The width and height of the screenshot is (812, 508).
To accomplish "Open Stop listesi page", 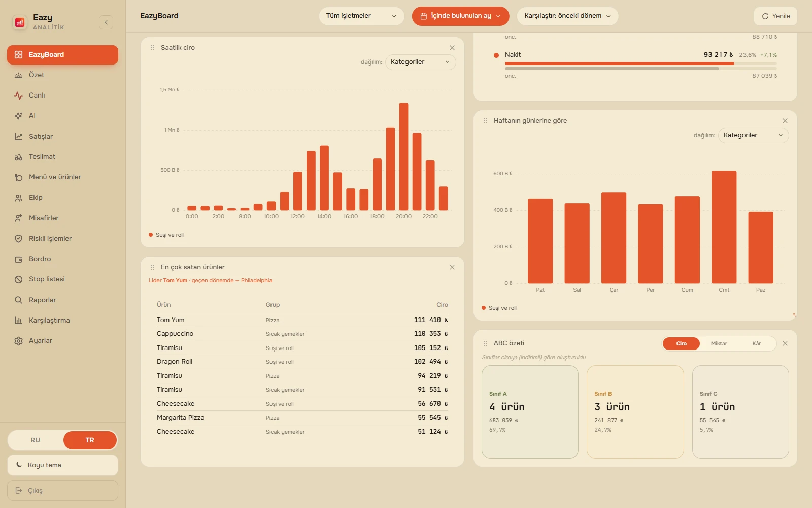I will tap(62, 279).
